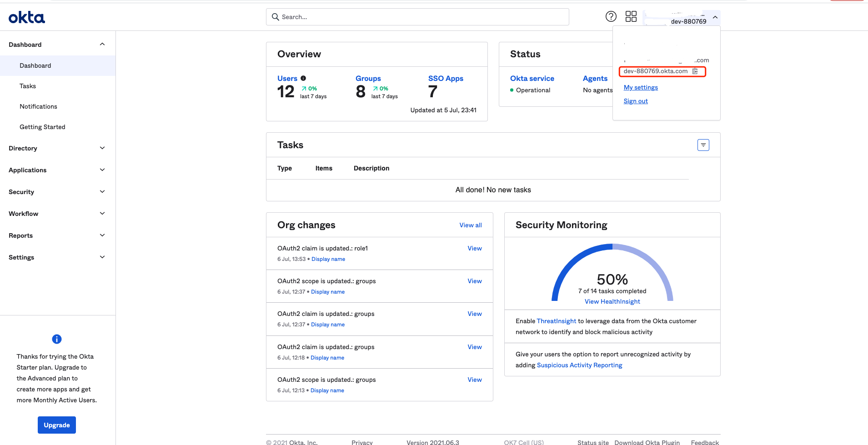Open the SSO Apps overview link
Viewport: 868px width, 445px height.
(x=446, y=78)
